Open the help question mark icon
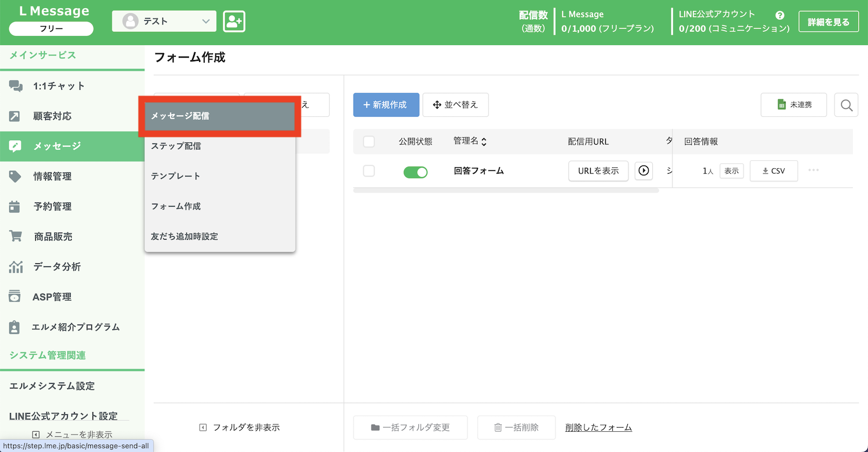The height and width of the screenshot is (452, 868). (780, 15)
